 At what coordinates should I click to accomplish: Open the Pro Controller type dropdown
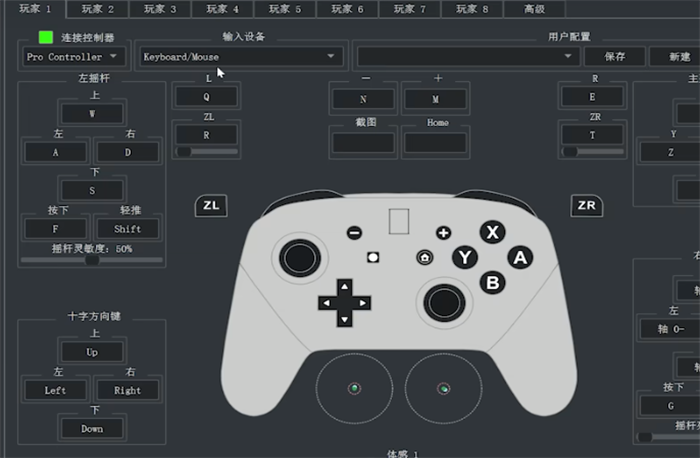click(73, 57)
